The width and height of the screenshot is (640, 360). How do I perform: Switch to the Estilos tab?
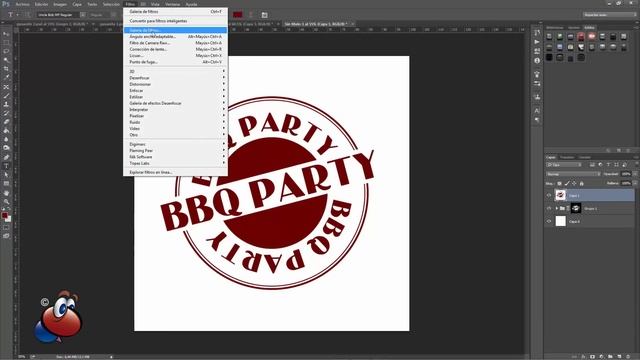(x=589, y=28)
